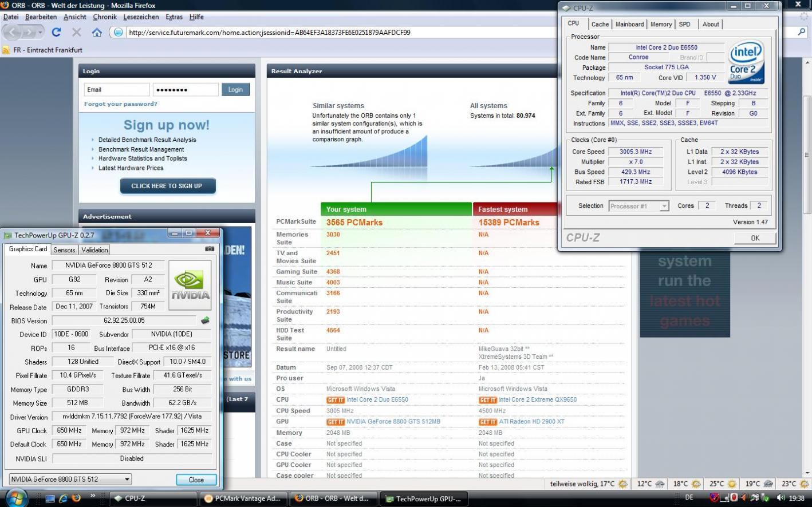Click the Email input field
This screenshot has height=507, width=812.
117,90
